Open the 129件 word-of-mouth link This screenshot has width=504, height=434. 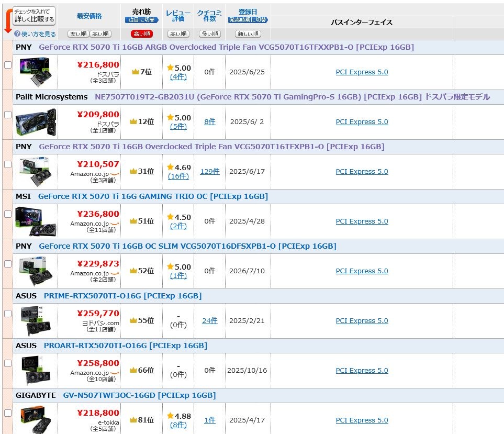point(210,172)
